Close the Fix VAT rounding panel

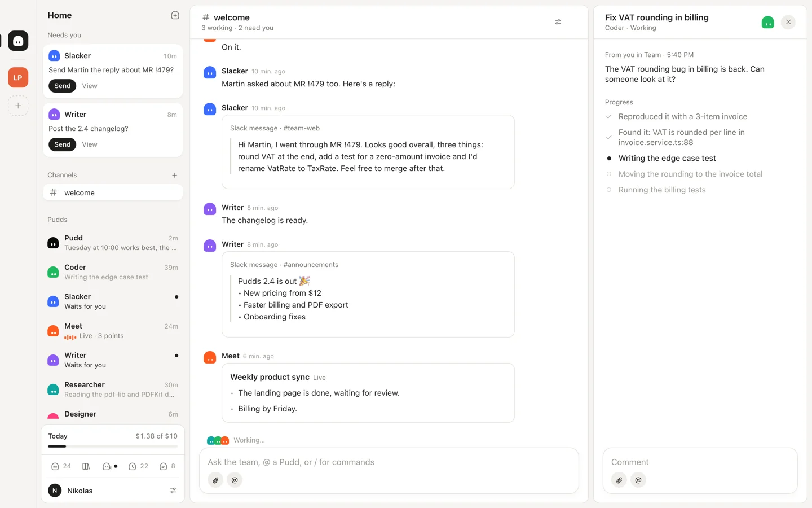pyautogui.click(x=788, y=22)
